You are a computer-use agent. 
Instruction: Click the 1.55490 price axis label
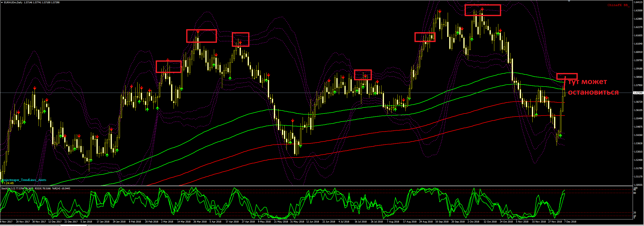pos(638,119)
